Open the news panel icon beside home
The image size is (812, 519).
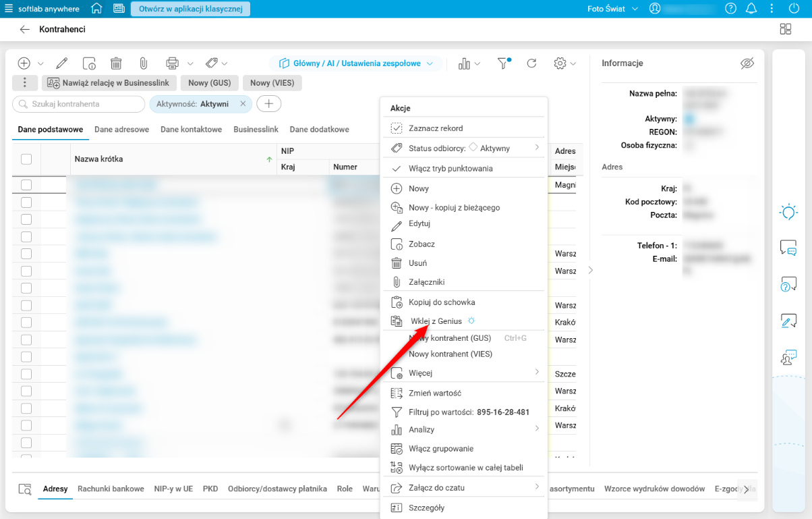[119, 9]
